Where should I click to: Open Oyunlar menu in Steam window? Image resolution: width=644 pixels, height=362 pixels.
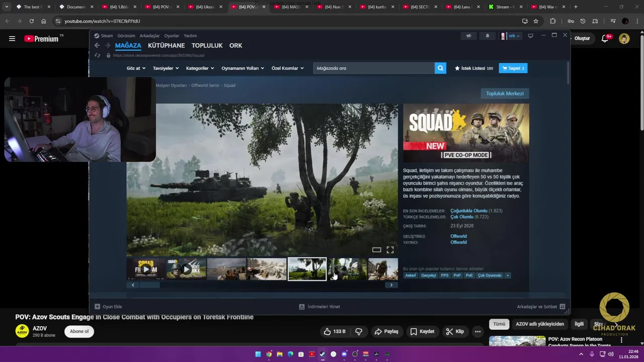point(172,36)
